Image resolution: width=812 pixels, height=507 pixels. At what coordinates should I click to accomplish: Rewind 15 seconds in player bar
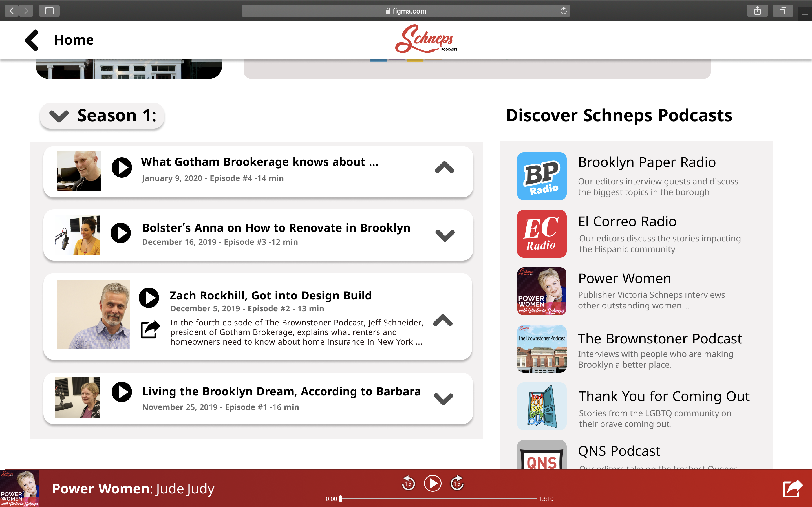click(x=408, y=483)
